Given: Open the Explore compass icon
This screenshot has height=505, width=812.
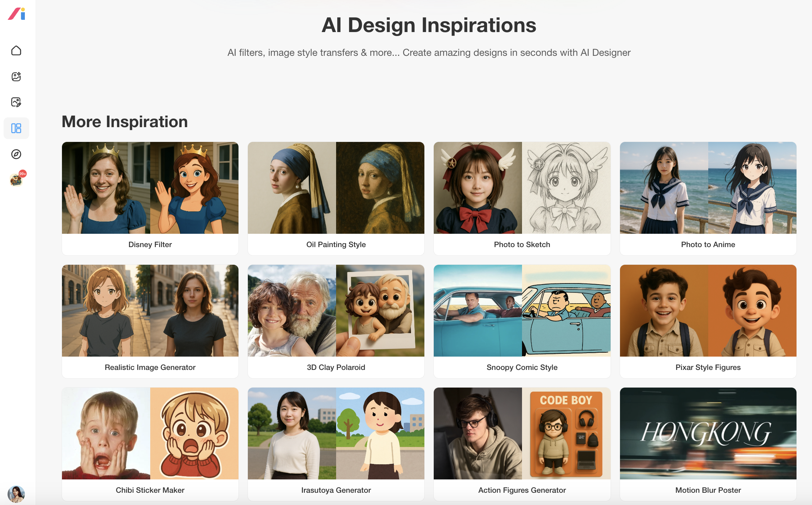Looking at the screenshot, I should tap(16, 154).
